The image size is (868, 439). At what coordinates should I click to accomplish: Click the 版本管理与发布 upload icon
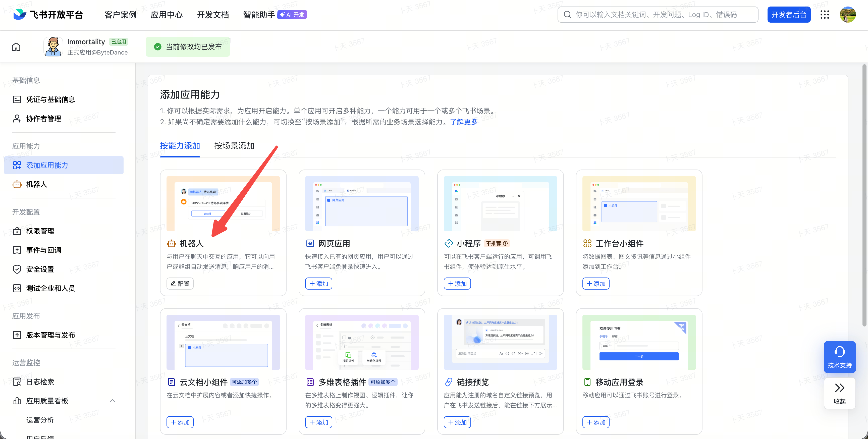click(x=17, y=335)
